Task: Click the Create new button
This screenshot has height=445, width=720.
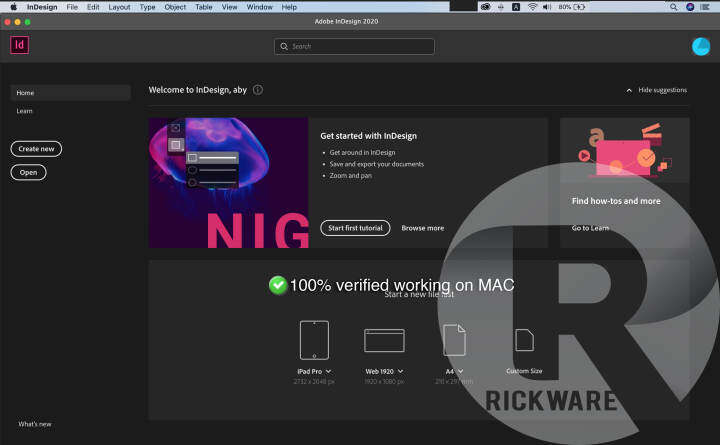Action: 36,149
